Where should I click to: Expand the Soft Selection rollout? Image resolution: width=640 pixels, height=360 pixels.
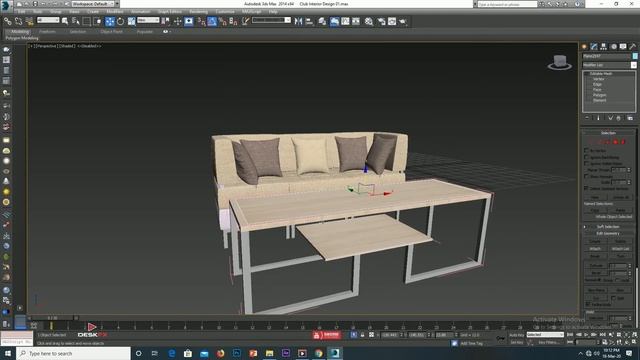(608, 227)
